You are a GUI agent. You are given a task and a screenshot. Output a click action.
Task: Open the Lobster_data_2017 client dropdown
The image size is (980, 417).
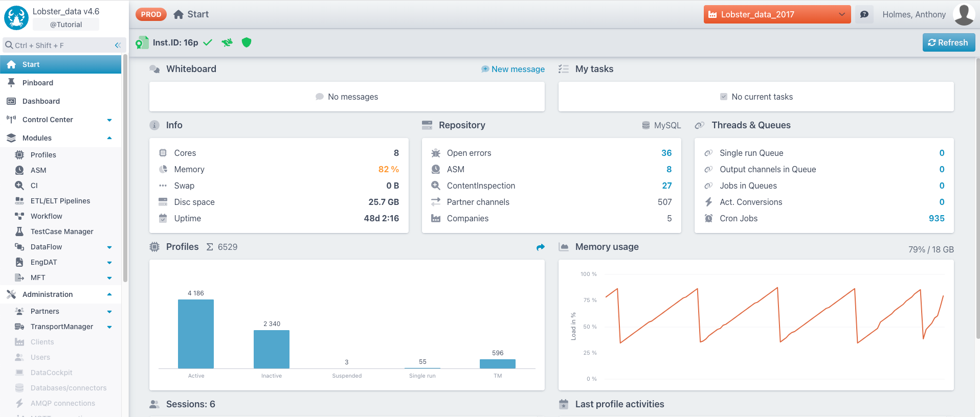click(777, 14)
